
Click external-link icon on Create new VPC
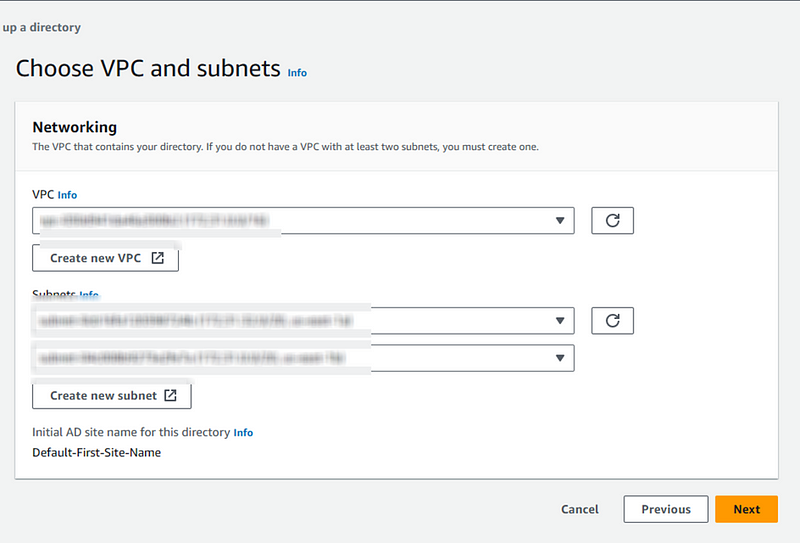[x=158, y=258]
